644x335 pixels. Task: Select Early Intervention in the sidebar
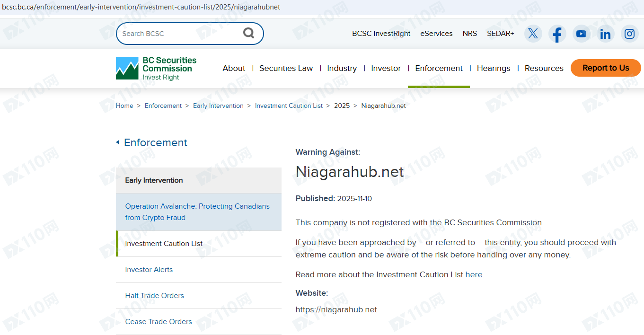(x=199, y=180)
